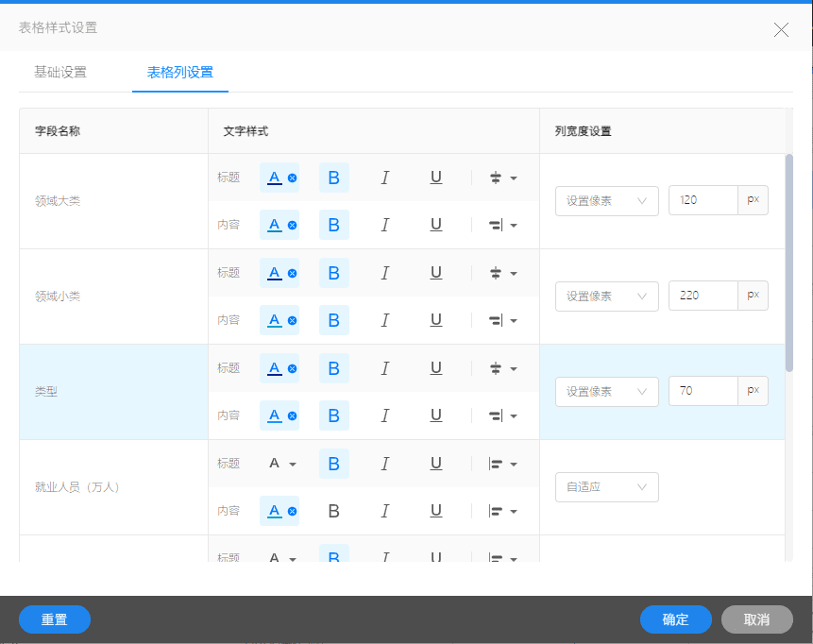Viewport: 813px width, 644px height.
Task: Open 自适应 width dropdown for 就业人员
Action: [x=606, y=487]
